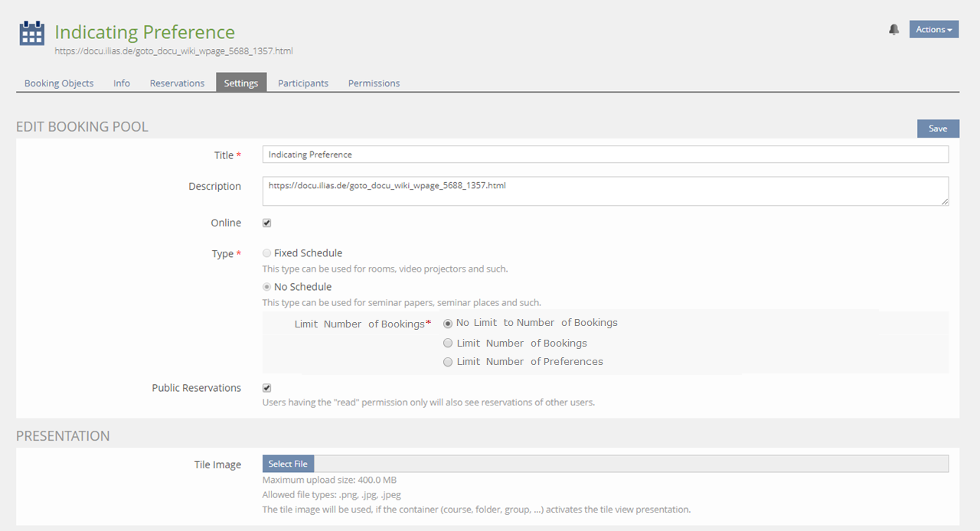The height and width of the screenshot is (531, 980).
Task: Select the Limit Number of Bookings option
Action: pyautogui.click(x=448, y=344)
